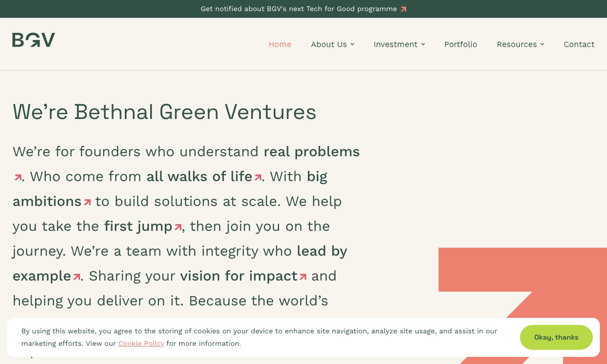Open the Cookie Policy link

(141, 344)
